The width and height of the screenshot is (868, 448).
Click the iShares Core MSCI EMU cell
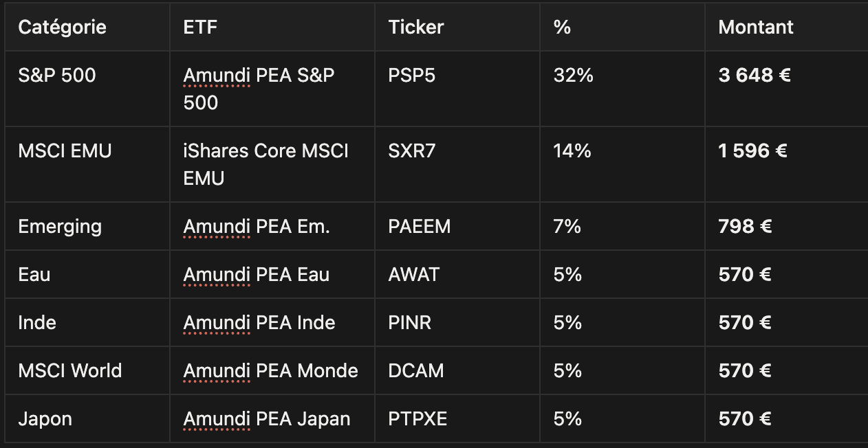coord(265,164)
